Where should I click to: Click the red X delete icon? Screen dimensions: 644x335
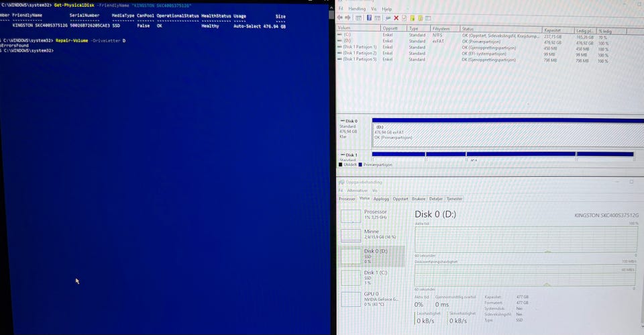(x=396, y=17)
